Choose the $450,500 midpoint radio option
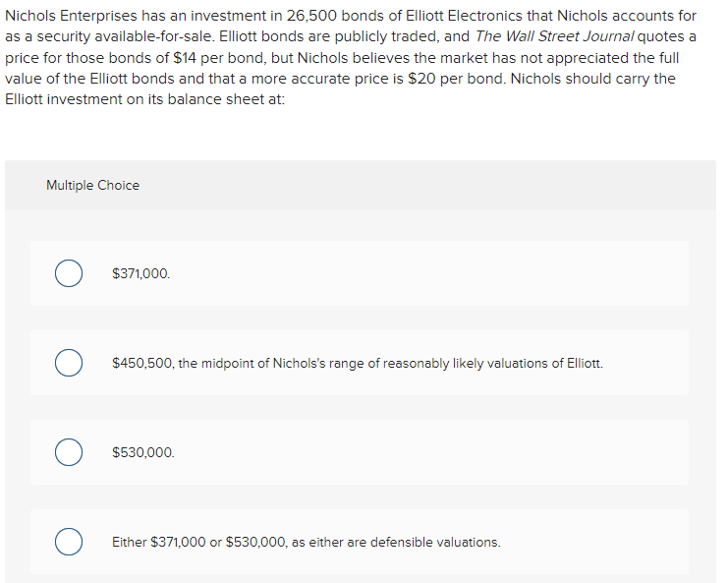 69,363
